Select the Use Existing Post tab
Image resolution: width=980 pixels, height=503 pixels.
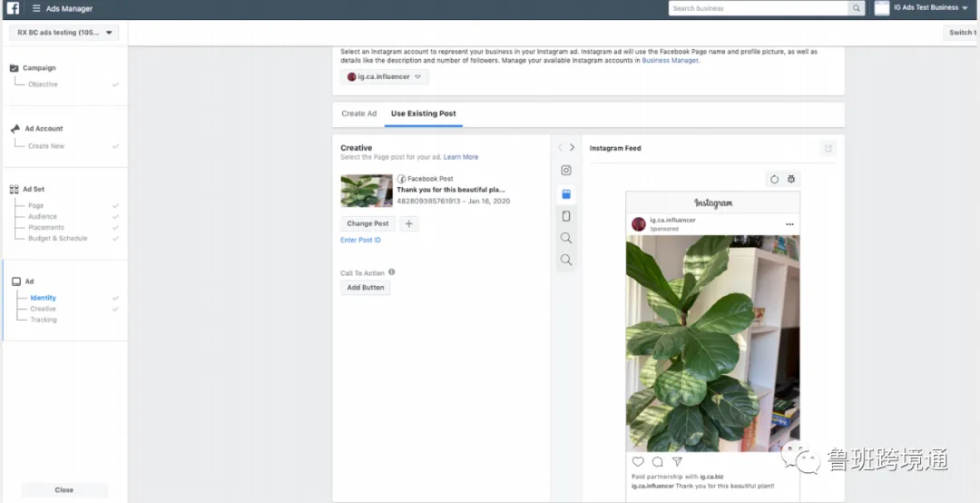[423, 113]
